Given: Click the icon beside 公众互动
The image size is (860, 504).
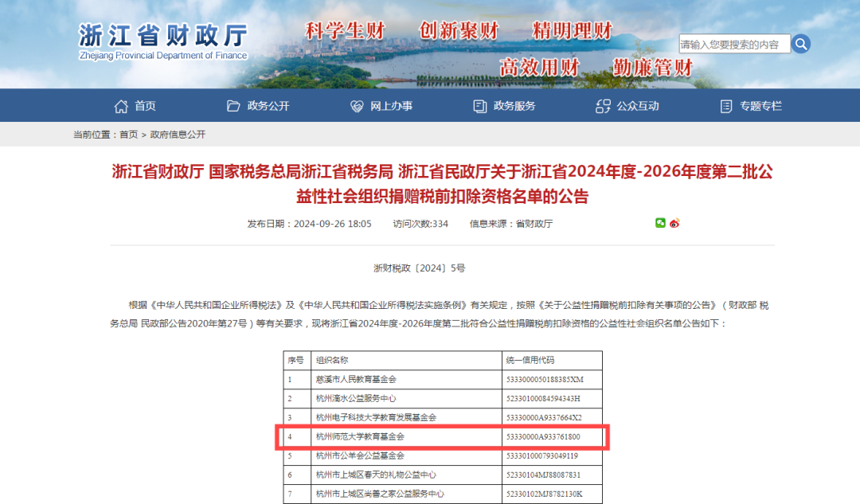Looking at the screenshot, I should (x=603, y=107).
